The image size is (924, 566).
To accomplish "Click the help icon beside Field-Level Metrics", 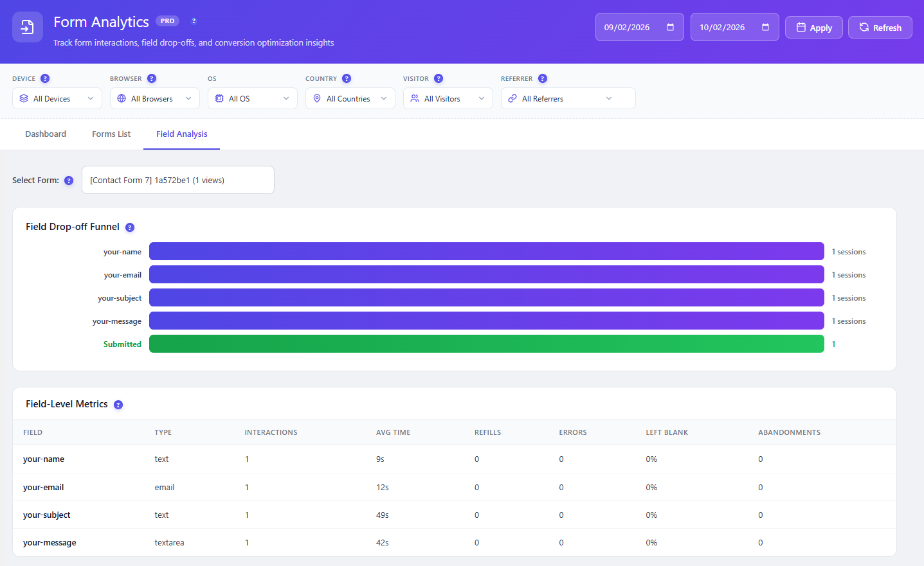I will click(x=118, y=405).
